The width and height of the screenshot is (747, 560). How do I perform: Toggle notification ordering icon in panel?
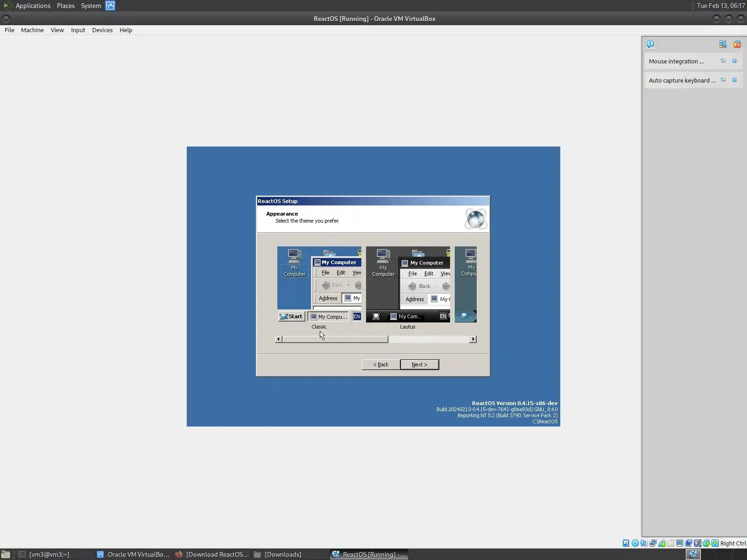point(723,44)
